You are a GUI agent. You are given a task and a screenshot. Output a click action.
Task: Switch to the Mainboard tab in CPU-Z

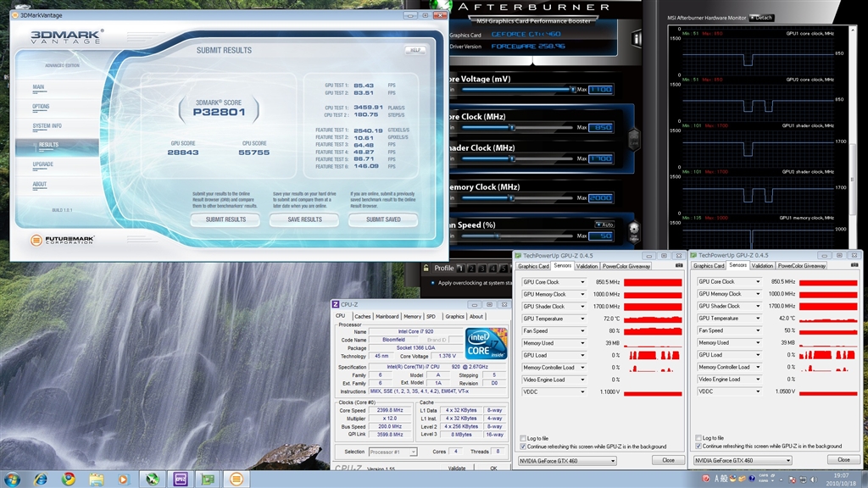[387, 317]
